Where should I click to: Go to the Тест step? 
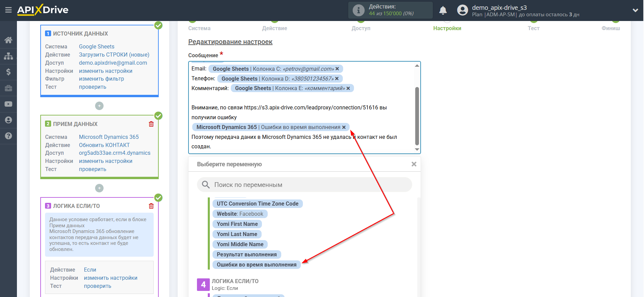coord(533,28)
